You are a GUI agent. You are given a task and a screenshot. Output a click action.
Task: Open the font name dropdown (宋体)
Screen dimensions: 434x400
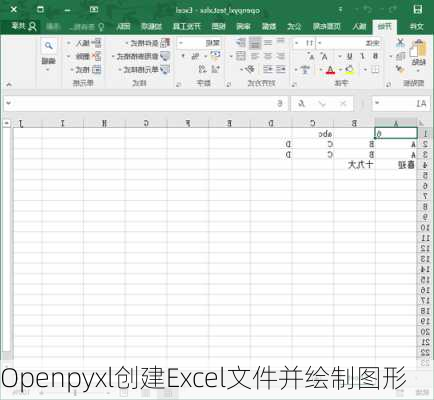[320, 43]
